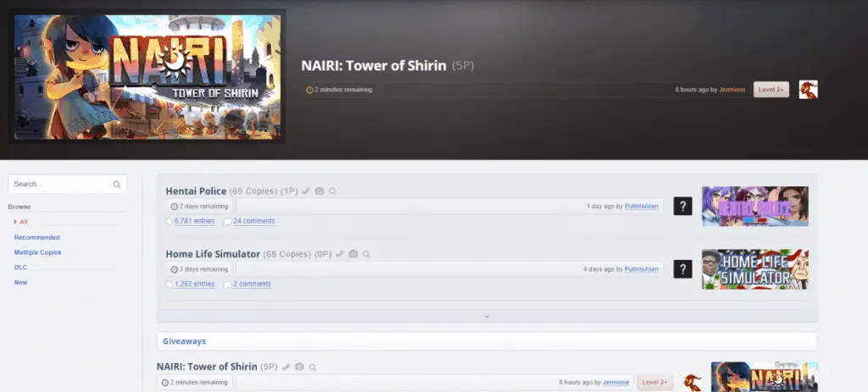Open the Hentai Police giveaway title
This screenshot has height=392, width=868.
(x=196, y=191)
